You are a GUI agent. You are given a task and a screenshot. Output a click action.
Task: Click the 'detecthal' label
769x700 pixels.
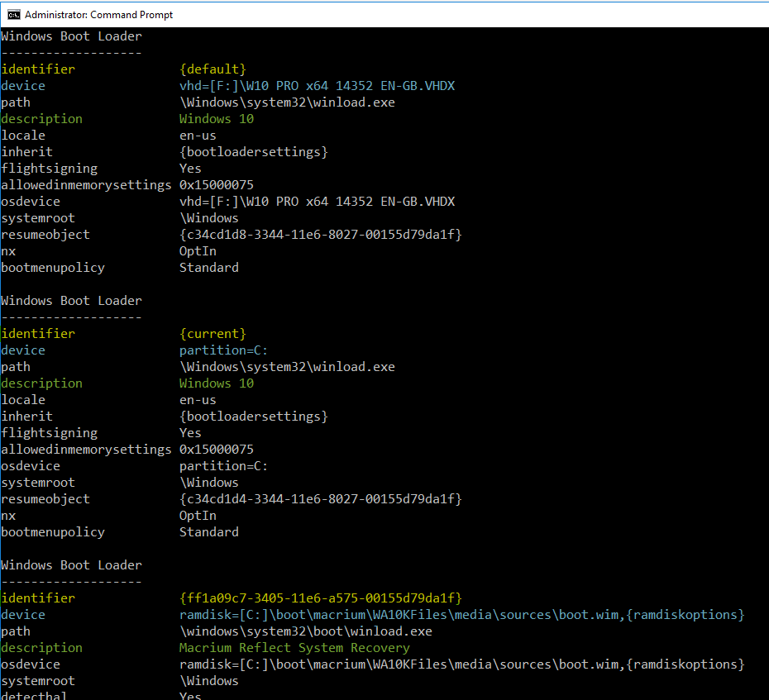coord(34,696)
